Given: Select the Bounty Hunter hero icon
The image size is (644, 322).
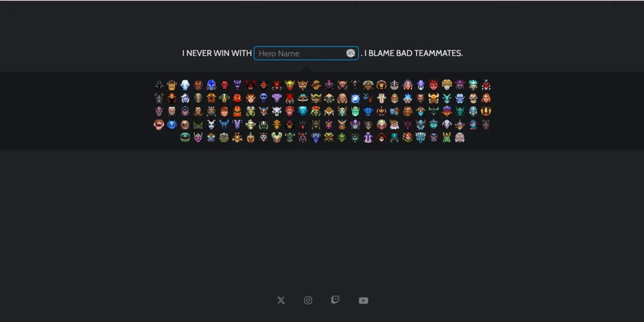Looking at the screenshot, I should coord(290,85).
